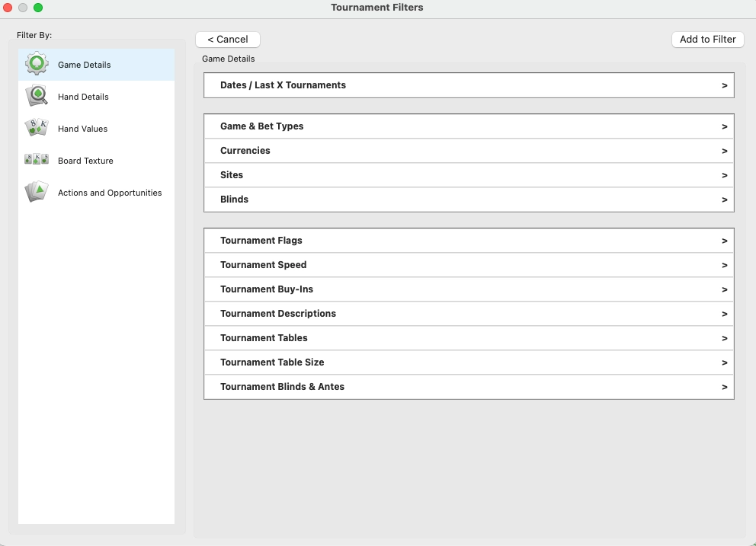The height and width of the screenshot is (546, 756).
Task: Expand the Tournament Blinds & Antes arrow
Action: pyautogui.click(x=724, y=387)
